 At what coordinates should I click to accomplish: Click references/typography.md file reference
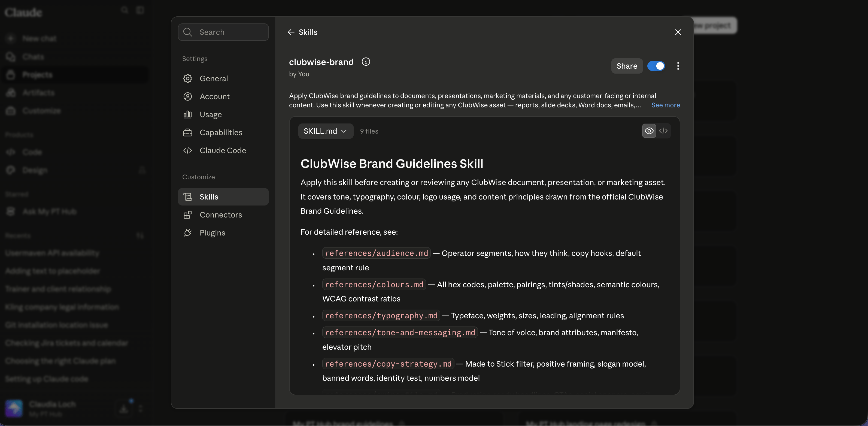[381, 315]
